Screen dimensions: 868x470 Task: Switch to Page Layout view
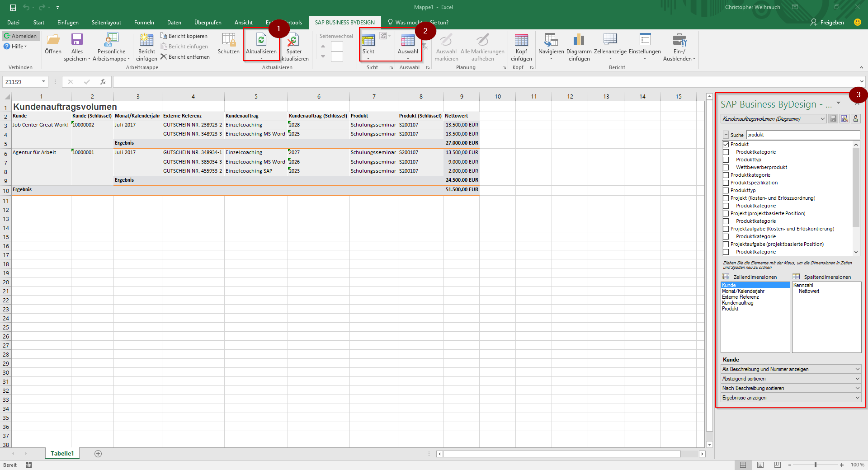(760, 465)
